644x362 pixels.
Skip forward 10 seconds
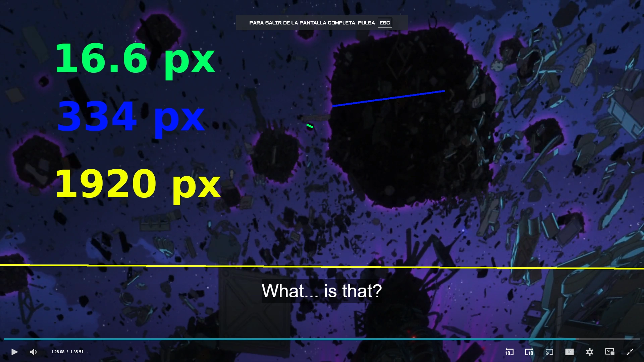(529, 352)
